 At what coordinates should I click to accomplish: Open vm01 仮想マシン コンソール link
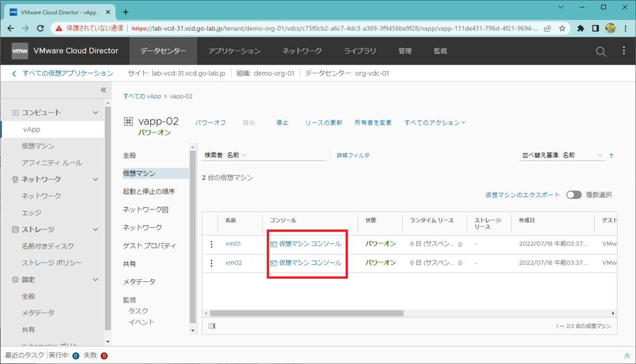tap(306, 244)
